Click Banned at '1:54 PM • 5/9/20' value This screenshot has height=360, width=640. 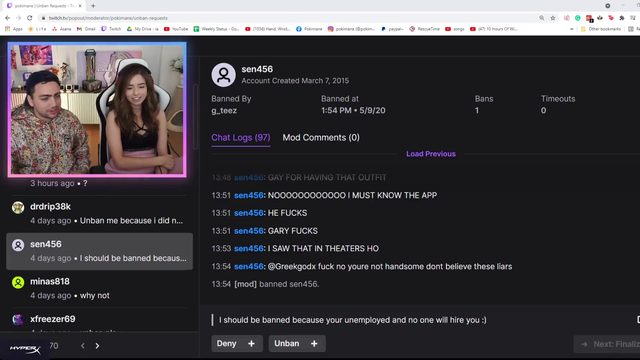[x=353, y=111]
